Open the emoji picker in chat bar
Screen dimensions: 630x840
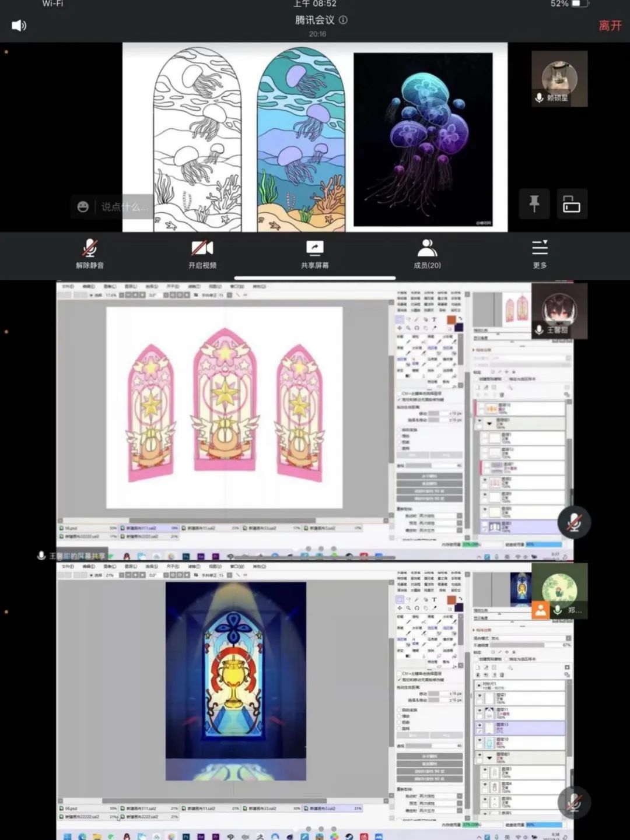tap(83, 206)
